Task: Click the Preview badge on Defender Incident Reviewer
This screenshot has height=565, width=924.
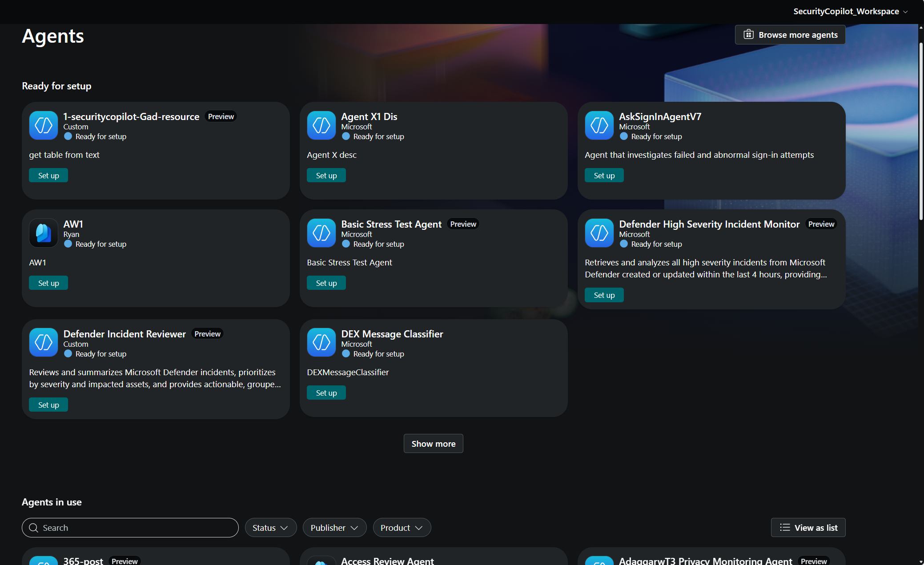Action: coord(207,334)
